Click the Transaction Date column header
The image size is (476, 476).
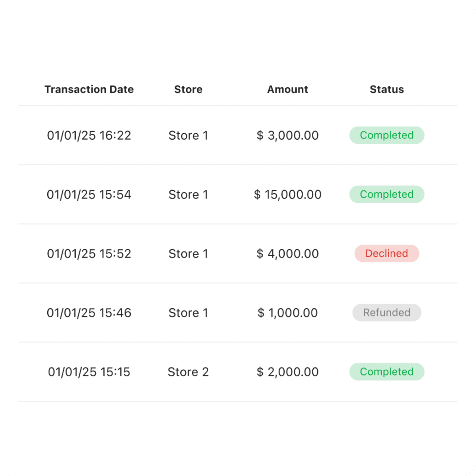pyautogui.click(x=89, y=89)
